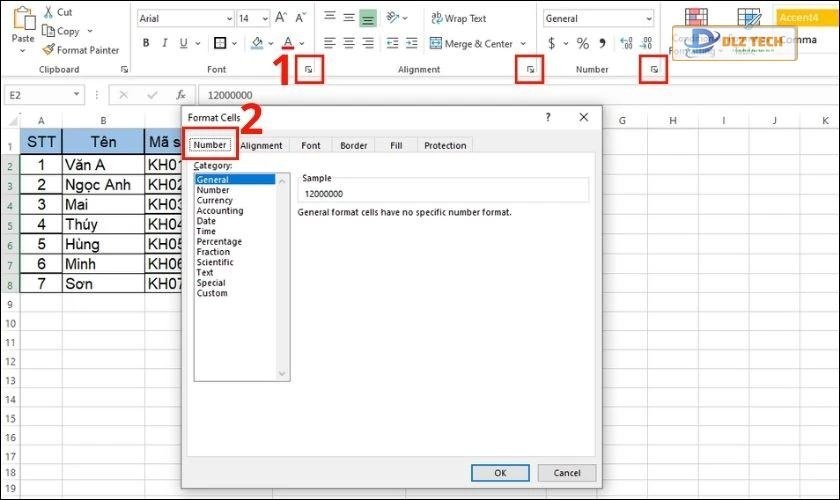The width and height of the screenshot is (840, 500).
Task: Expand the General number format dropdown
Action: tap(648, 18)
